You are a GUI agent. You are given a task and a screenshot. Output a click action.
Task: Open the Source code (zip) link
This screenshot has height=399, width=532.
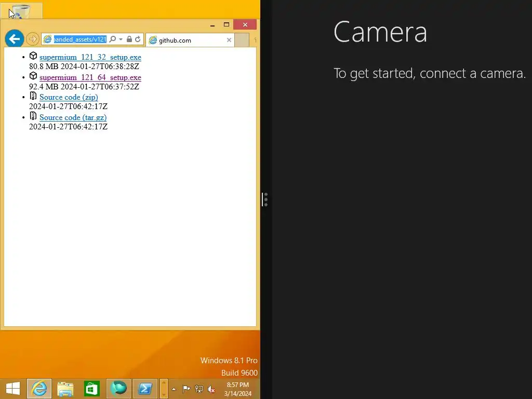coord(69,97)
